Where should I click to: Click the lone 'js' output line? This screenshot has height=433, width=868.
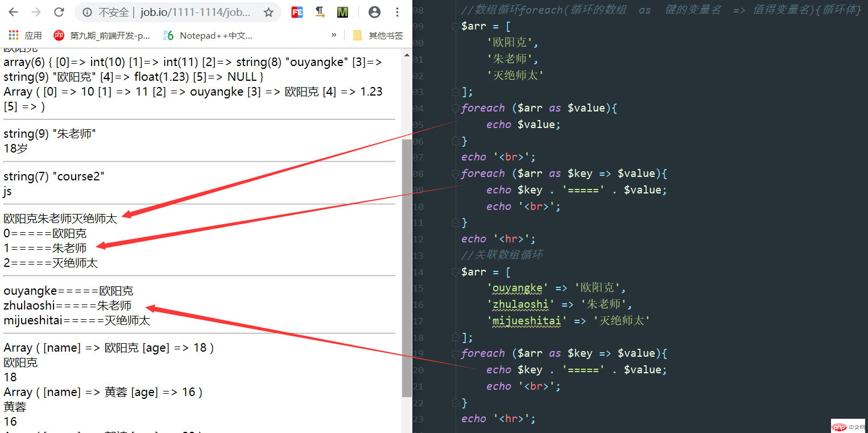click(7, 191)
